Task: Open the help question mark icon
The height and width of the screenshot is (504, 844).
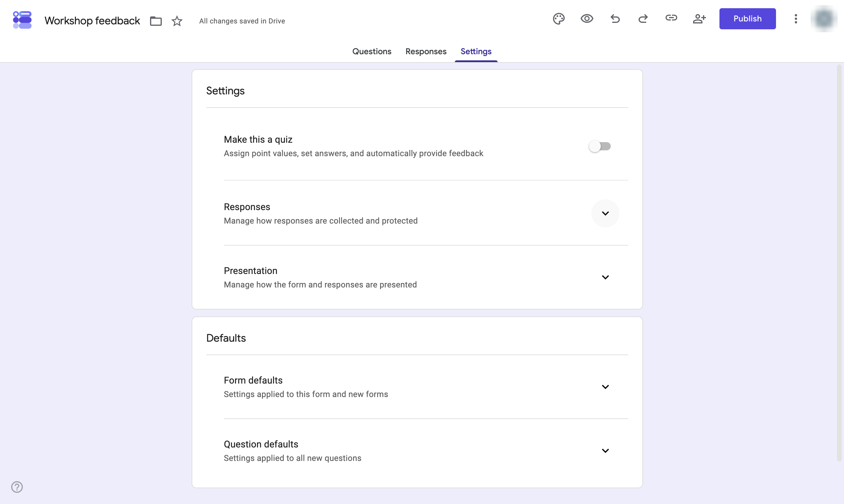Action: click(x=17, y=487)
